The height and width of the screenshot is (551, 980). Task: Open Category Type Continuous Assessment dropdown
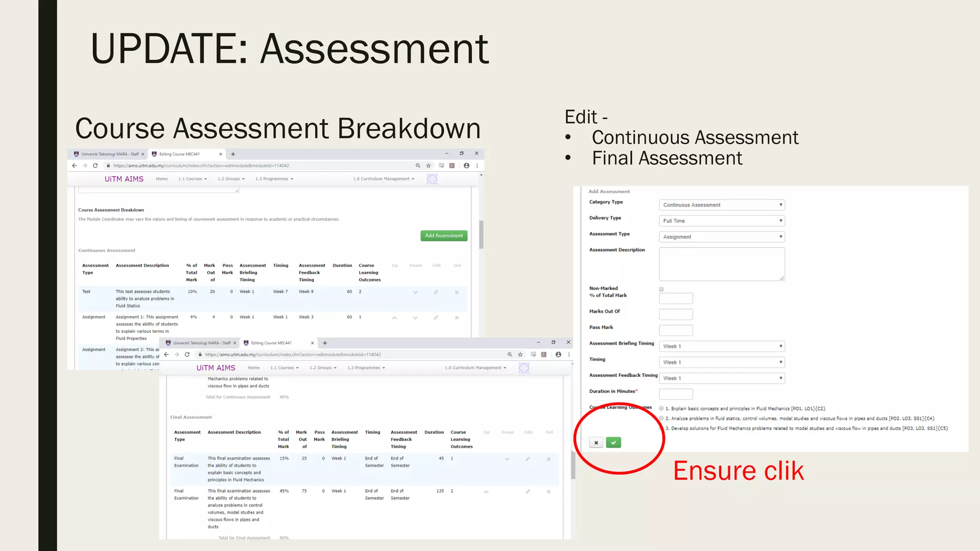722,205
